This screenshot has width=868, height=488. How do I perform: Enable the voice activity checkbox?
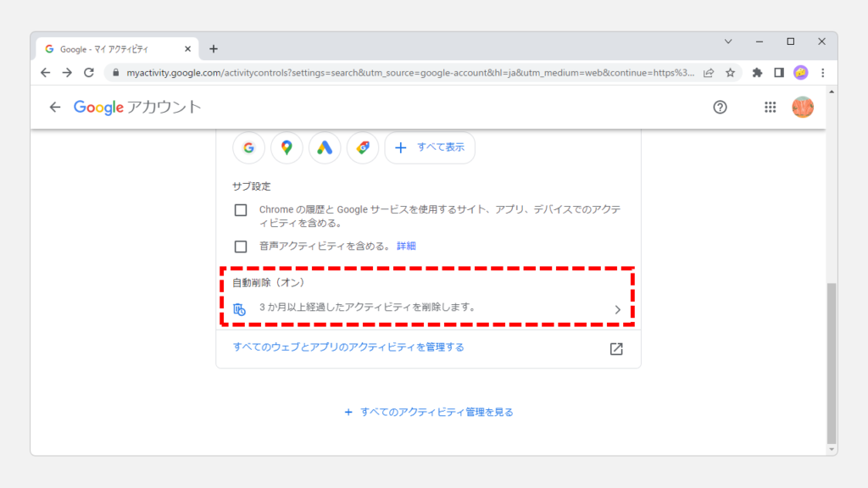click(x=241, y=247)
